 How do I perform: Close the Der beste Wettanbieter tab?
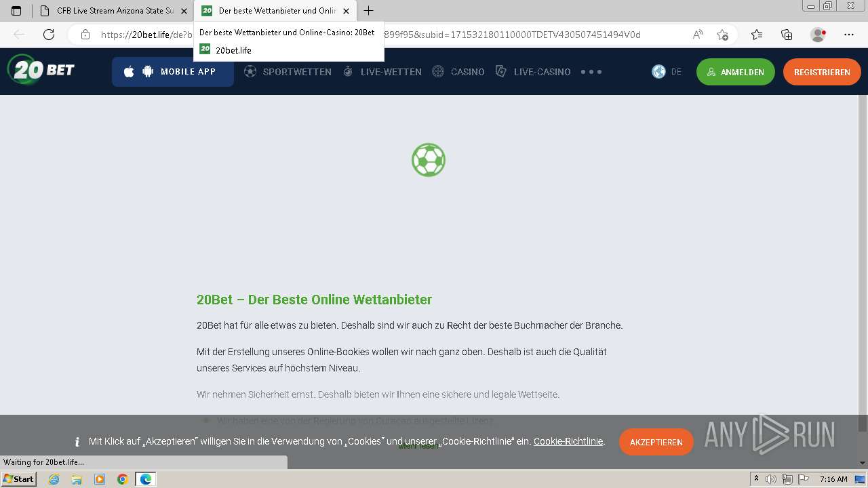(x=347, y=11)
